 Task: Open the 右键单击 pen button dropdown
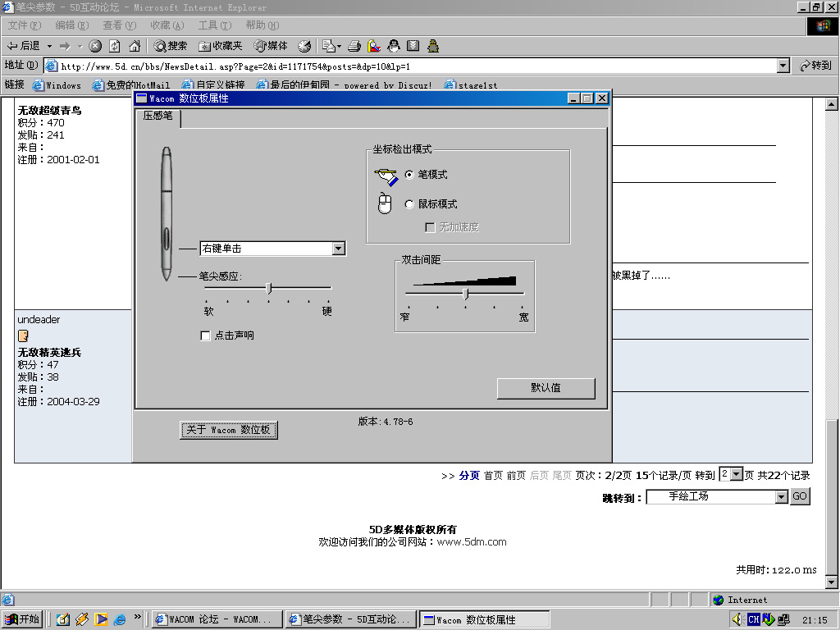(338, 249)
